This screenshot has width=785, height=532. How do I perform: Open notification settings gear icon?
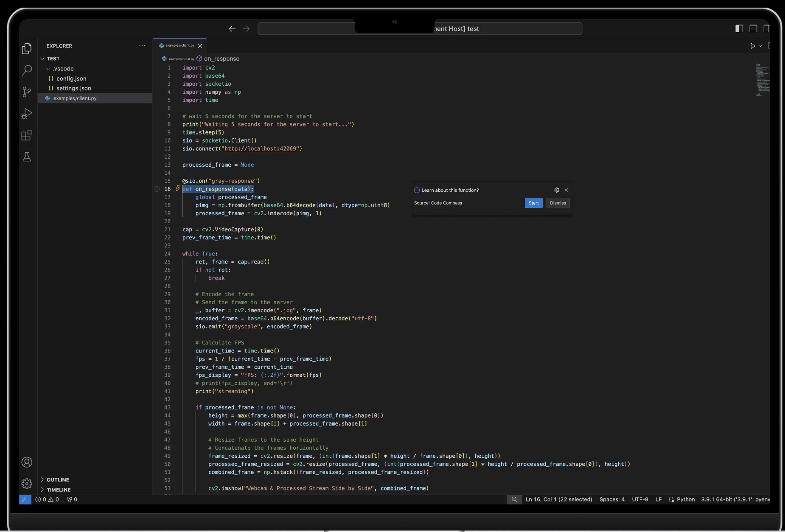tap(557, 190)
